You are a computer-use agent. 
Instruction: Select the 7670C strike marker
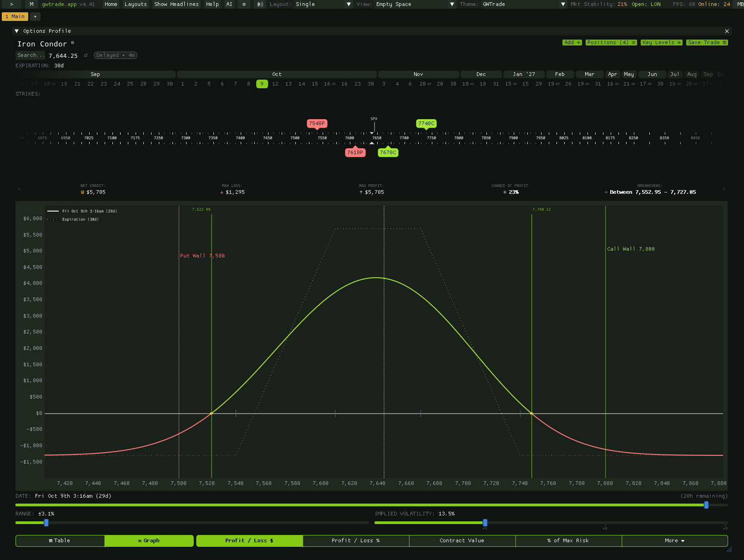click(x=388, y=152)
